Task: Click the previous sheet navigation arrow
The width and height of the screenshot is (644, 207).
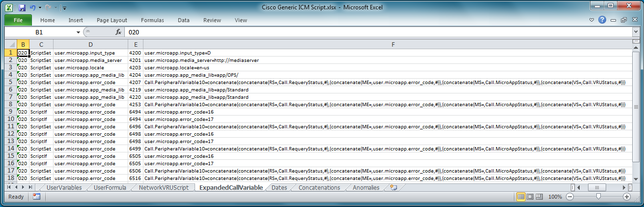Action: click(x=16, y=187)
